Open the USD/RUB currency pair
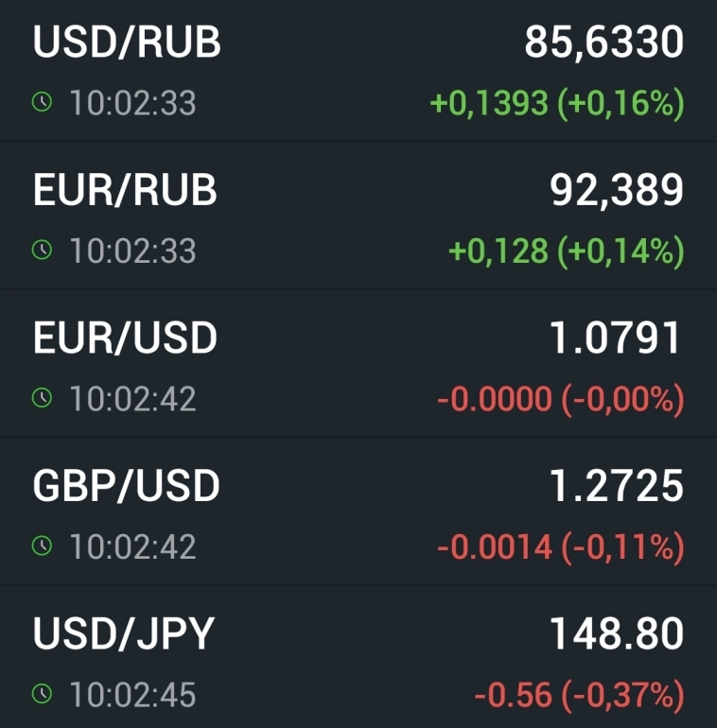 tap(127, 43)
